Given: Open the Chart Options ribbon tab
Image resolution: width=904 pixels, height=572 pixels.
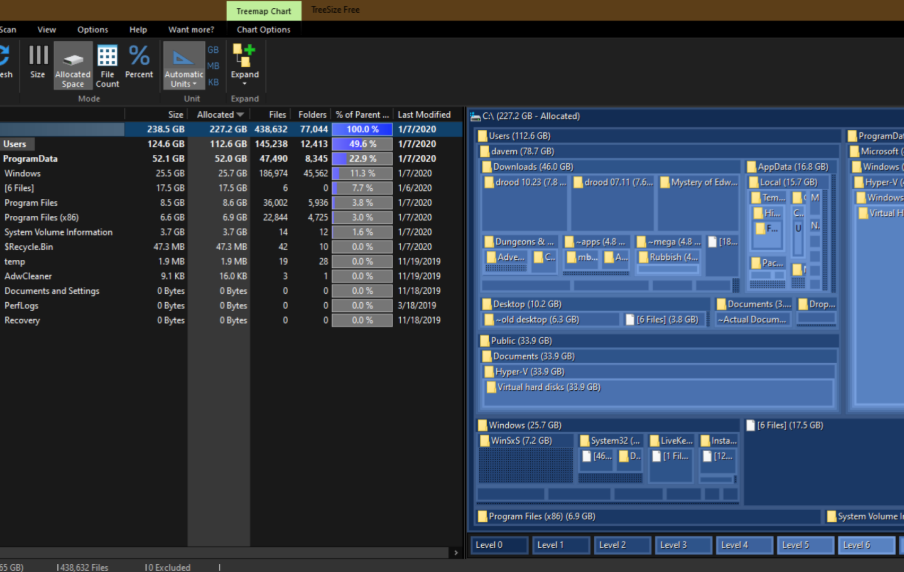Looking at the screenshot, I should coord(263,30).
